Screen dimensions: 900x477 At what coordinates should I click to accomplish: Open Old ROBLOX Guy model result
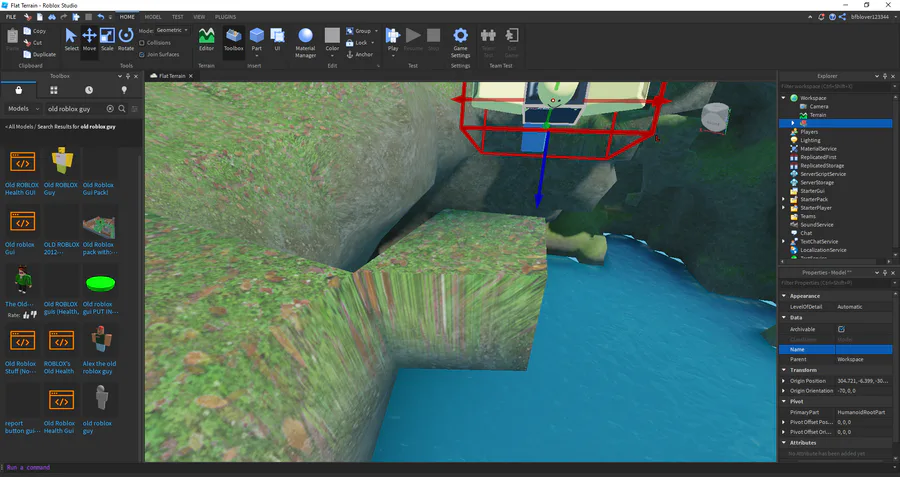61,172
